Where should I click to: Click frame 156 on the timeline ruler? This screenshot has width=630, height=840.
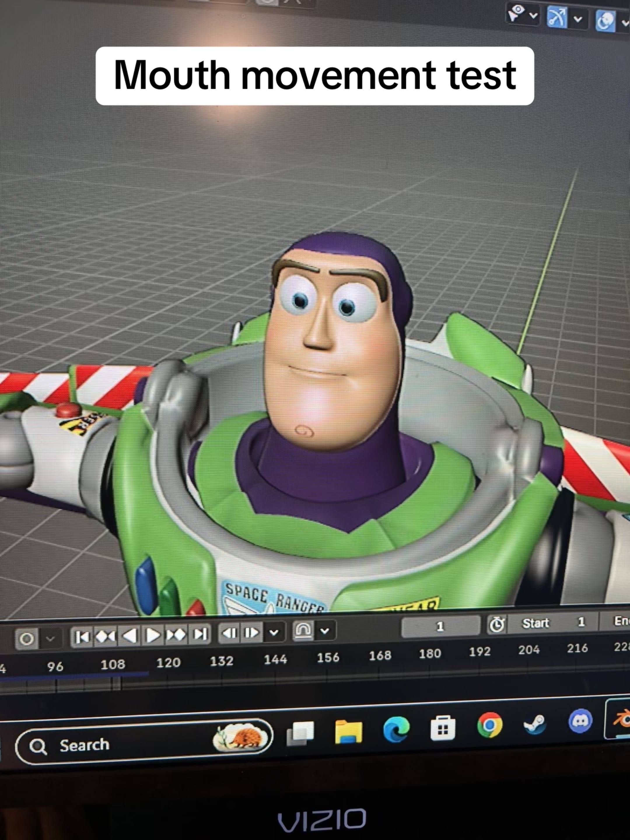click(328, 657)
